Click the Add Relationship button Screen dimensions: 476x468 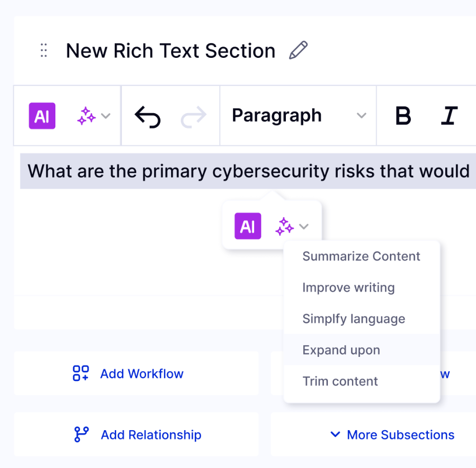click(x=137, y=434)
